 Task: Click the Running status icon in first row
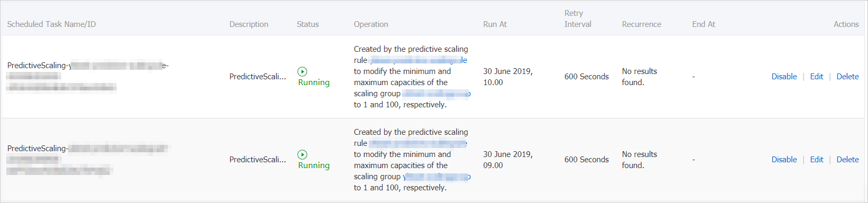click(302, 71)
